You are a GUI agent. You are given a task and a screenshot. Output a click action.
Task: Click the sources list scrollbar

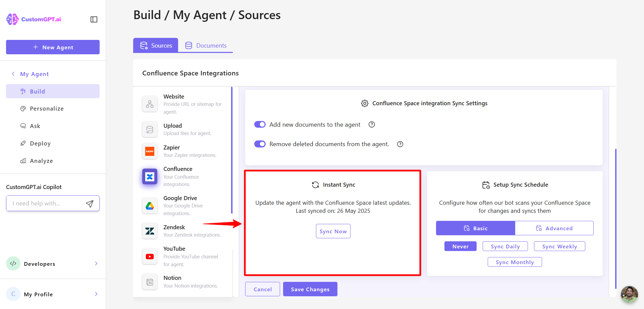pyautogui.click(x=232, y=150)
